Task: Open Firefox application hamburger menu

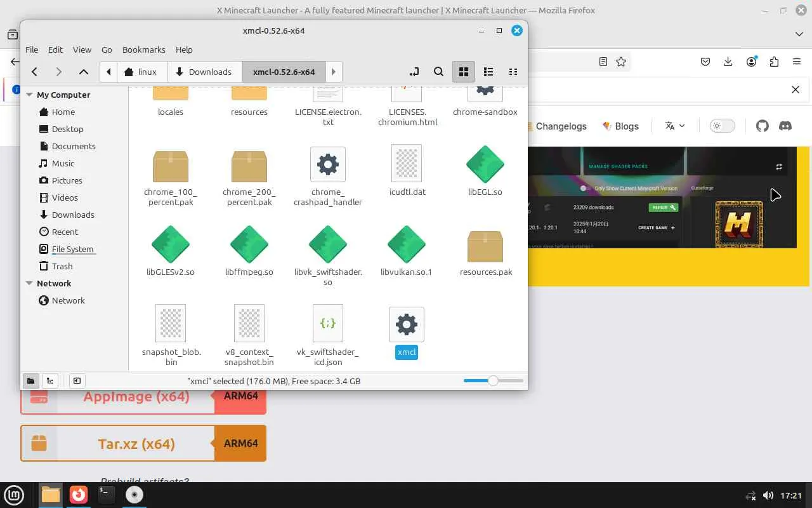Action: coord(797,62)
